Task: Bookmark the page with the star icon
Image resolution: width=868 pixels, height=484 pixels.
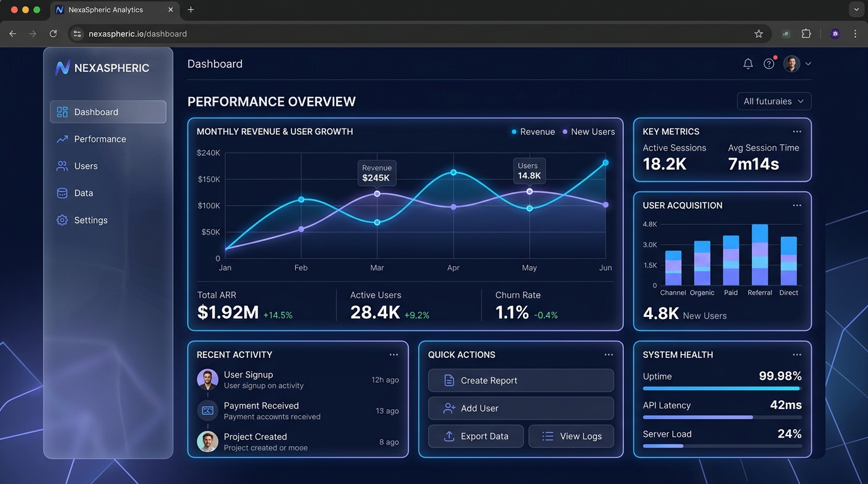Action: [759, 34]
